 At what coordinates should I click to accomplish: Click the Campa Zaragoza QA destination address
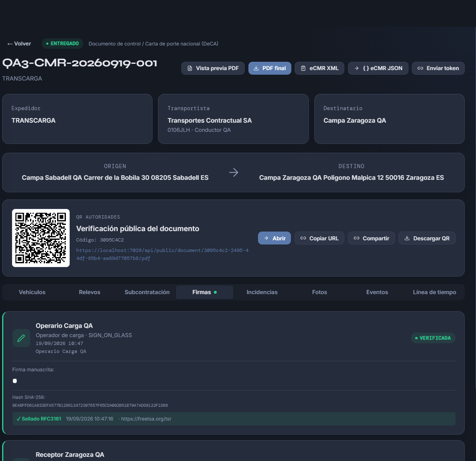(x=351, y=178)
